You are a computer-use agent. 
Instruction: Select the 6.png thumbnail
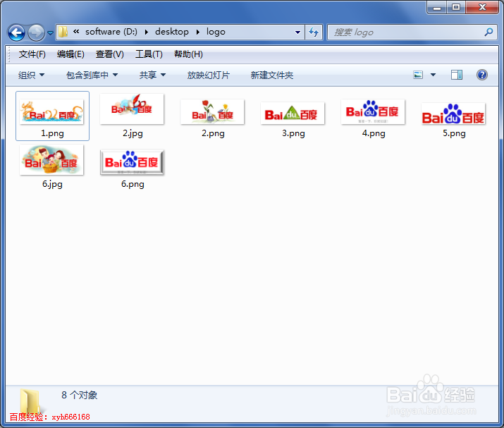(x=132, y=162)
